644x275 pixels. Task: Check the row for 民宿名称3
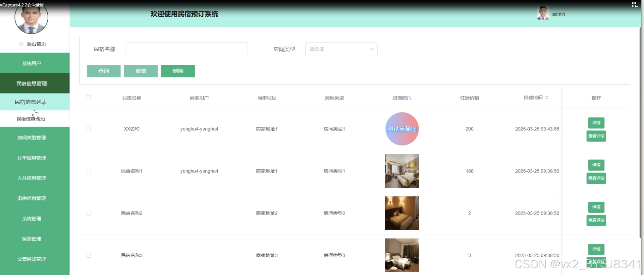click(88, 255)
